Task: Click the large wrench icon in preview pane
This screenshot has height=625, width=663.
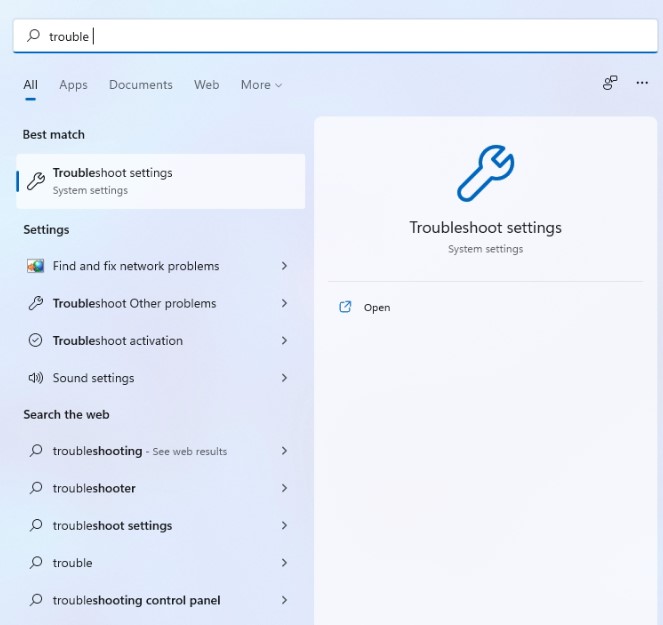Action: [x=485, y=174]
